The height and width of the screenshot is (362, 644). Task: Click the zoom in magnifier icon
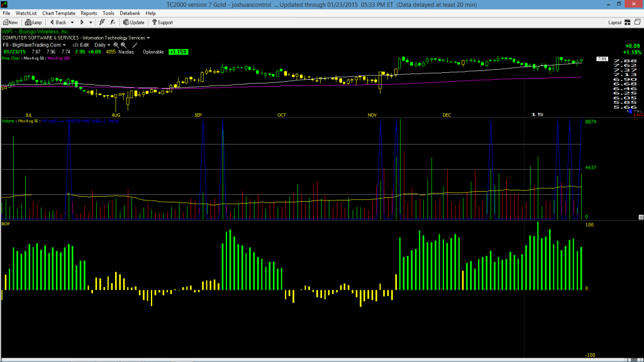click(x=116, y=45)
